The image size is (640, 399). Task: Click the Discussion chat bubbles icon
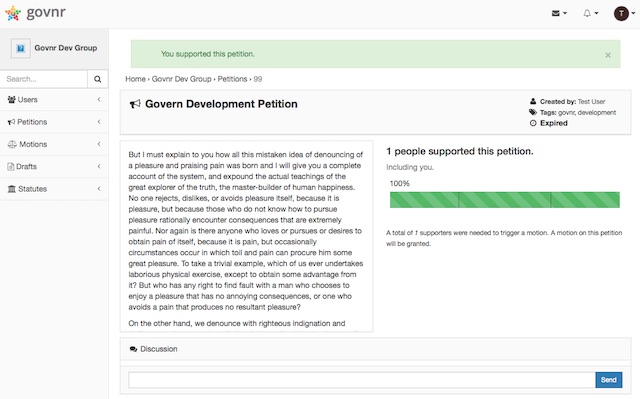[x=133, y=349]
